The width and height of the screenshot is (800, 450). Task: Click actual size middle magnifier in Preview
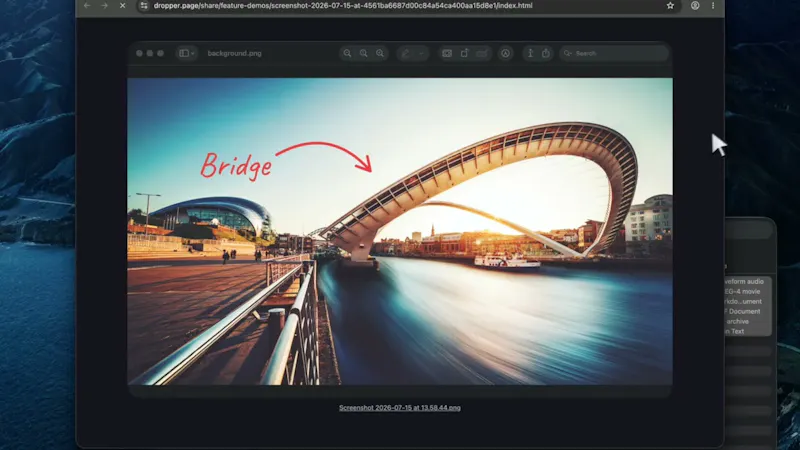363,53
